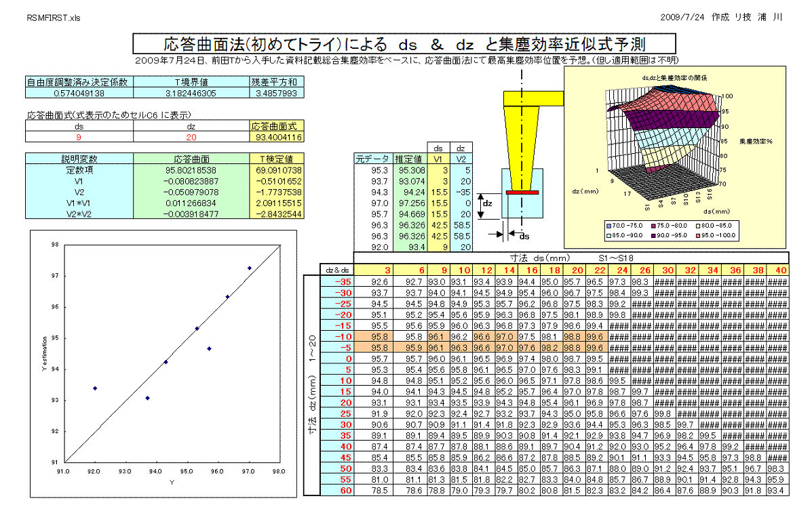Select the V2*V2 T検定値 cell -2.8432544
The width and height of the screenshot is (812, 507).
pos(277,214)
